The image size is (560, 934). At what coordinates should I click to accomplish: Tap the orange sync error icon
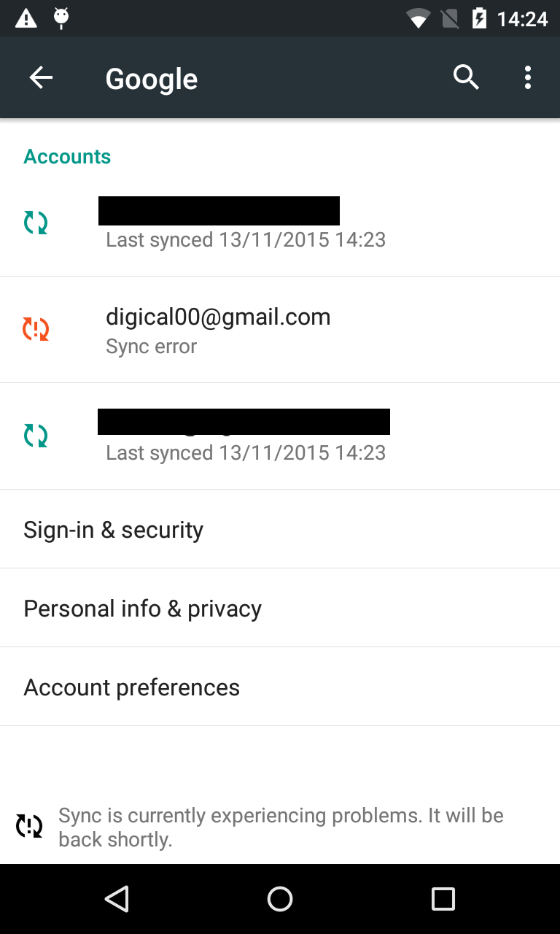pos(36,329)
